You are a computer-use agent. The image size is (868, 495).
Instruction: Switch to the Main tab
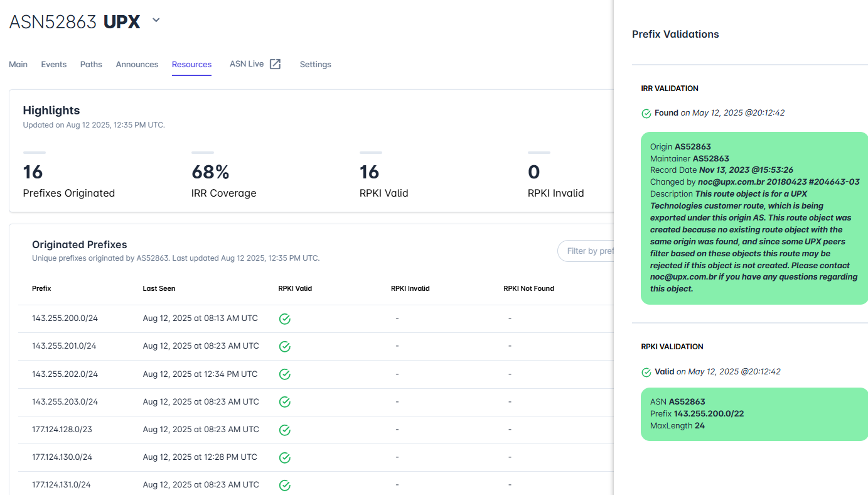coord(18,64)
